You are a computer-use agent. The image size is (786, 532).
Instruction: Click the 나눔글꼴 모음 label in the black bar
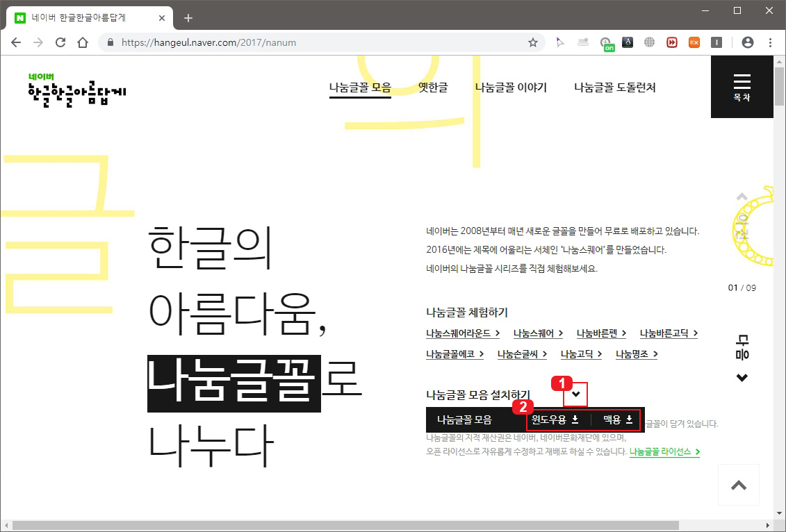point(464,419)
